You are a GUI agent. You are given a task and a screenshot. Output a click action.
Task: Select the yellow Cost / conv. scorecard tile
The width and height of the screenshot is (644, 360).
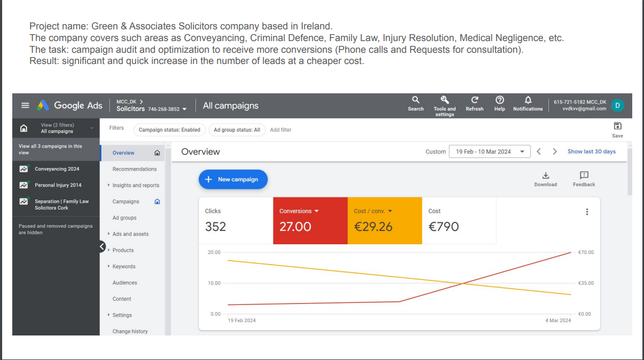coord(384,221)
